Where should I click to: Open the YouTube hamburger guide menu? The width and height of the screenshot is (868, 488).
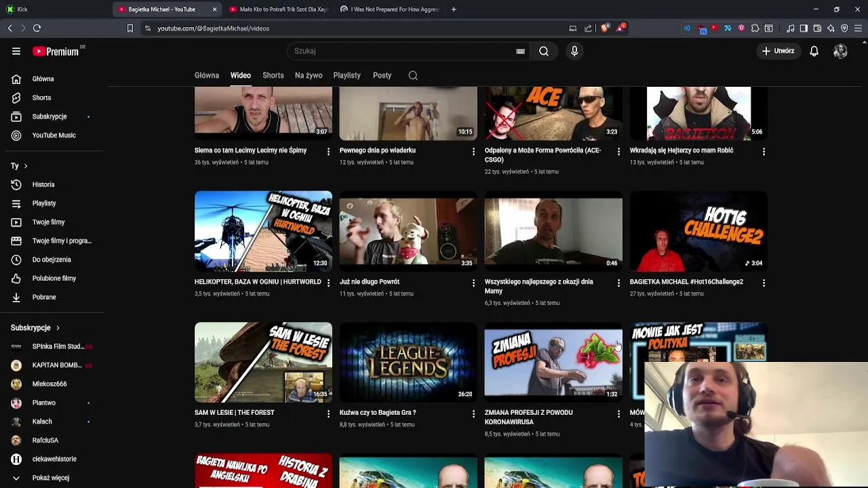tap(16, 51)
